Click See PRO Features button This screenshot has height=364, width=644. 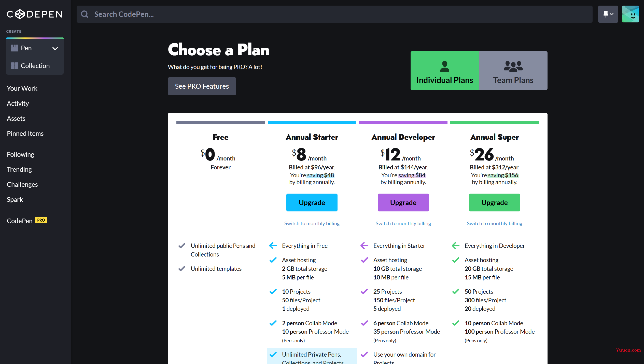coord(202,86)
